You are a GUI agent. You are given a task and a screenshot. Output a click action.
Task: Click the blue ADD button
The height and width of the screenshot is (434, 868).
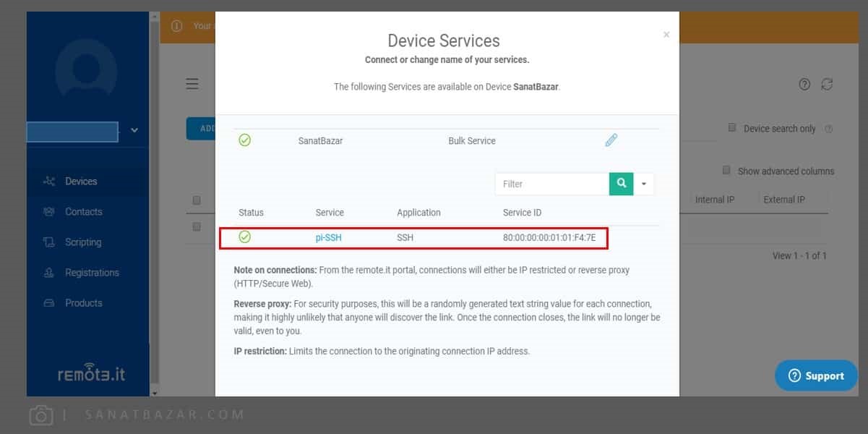coord(201,128)
